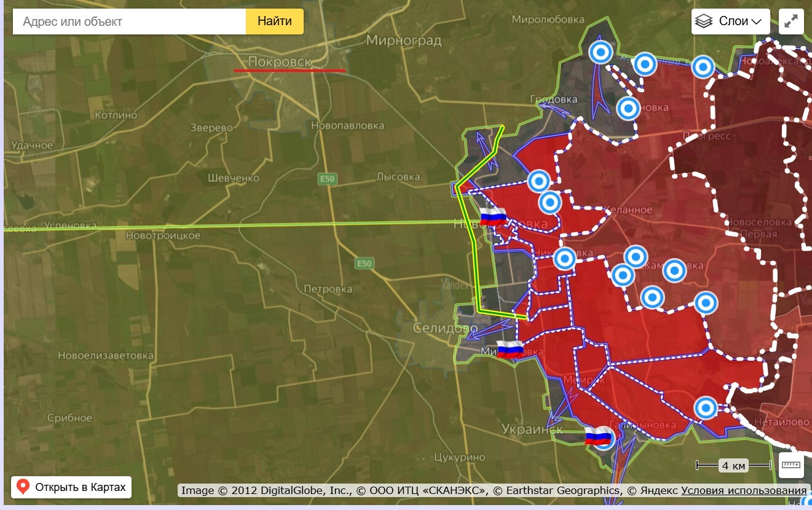The width and height of the screenshot is (812, 510).
Task: Click the Прогресс settlement label
Action: tap(706, 136)
